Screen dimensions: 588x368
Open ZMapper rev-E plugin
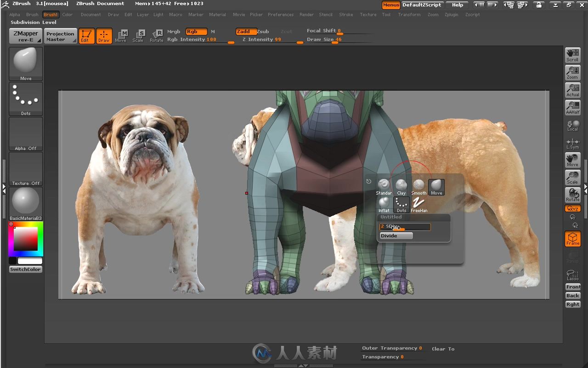pos(26,36)
